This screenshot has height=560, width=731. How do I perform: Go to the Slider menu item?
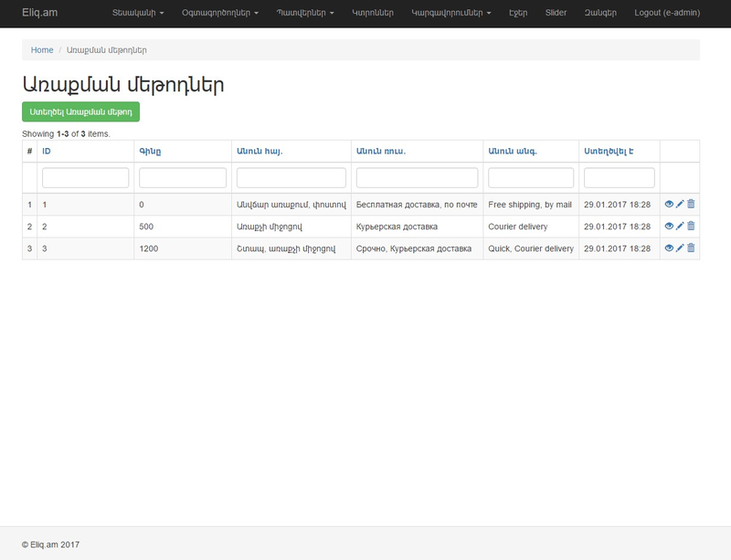point(556,14)
